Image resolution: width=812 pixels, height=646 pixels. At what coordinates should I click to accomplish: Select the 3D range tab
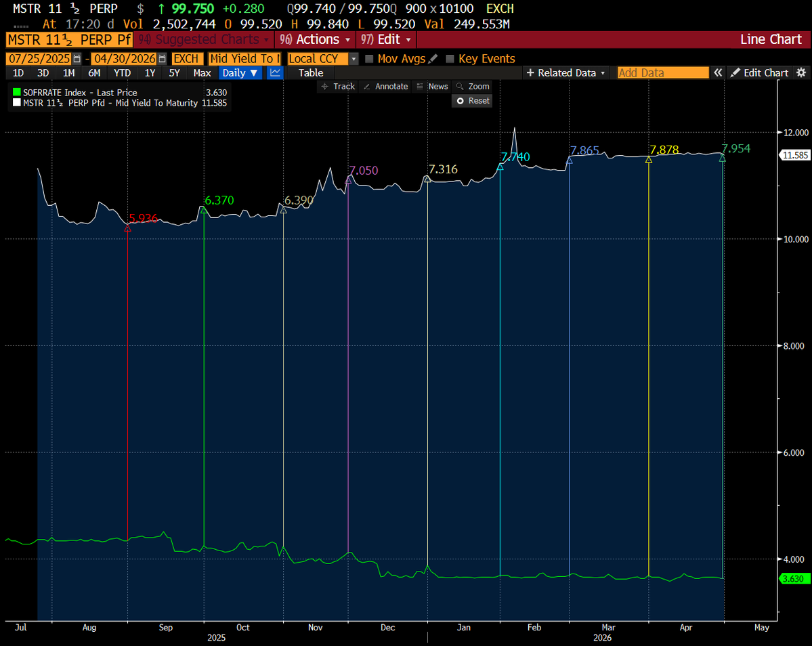click(43, 73)
